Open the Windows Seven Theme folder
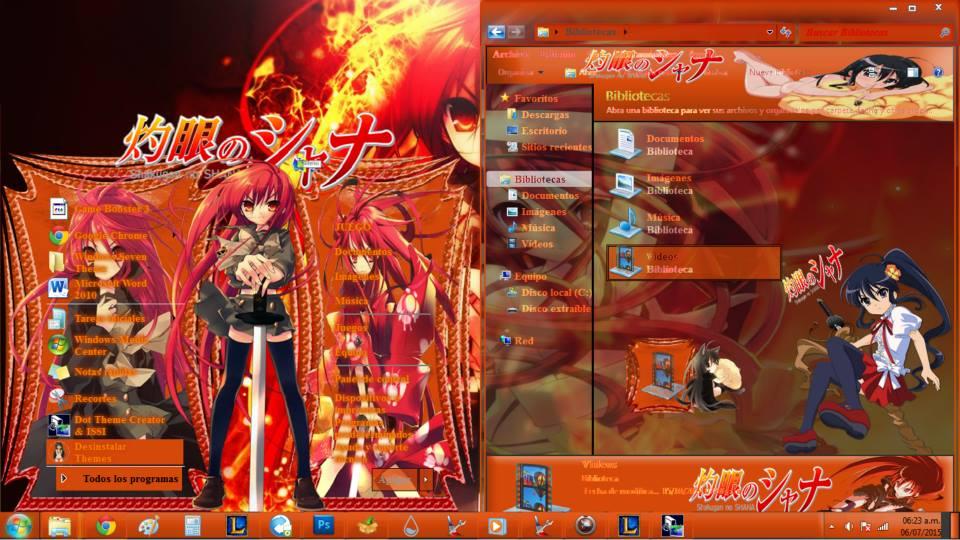960x540 pixels. [101, 262]
